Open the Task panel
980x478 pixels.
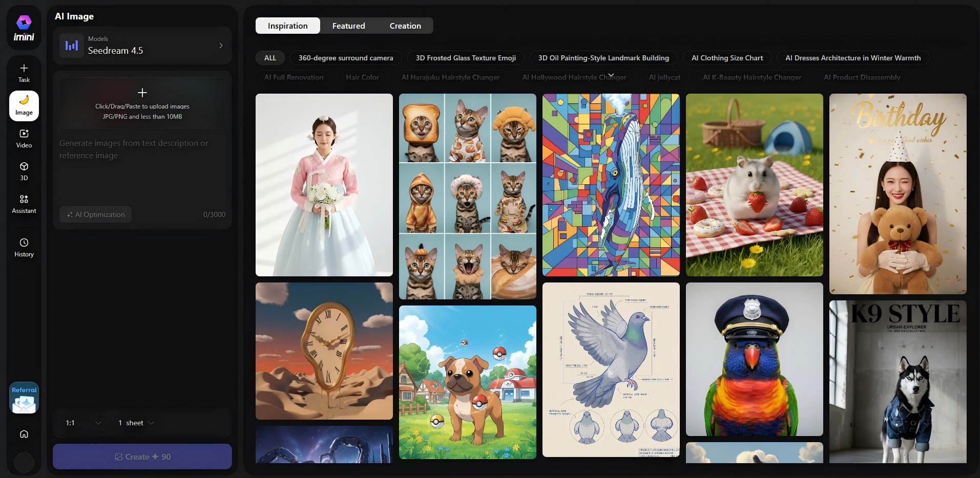pos(24,72)
